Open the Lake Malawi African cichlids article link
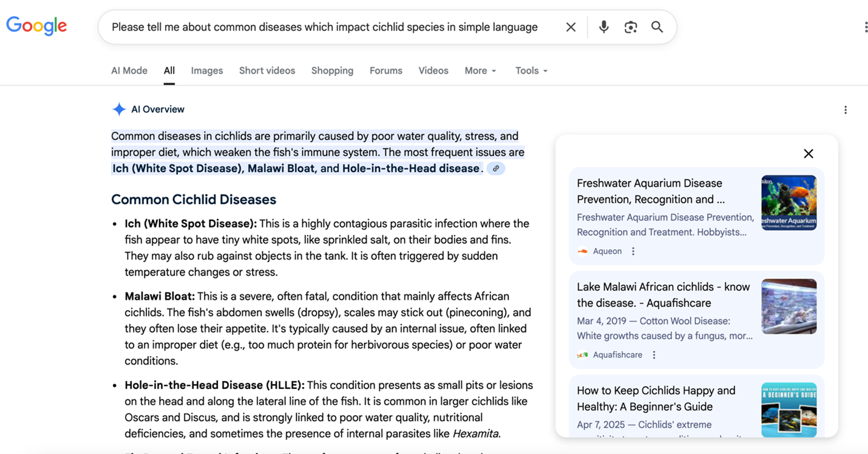Screen dimensions: 868x454 663,294
